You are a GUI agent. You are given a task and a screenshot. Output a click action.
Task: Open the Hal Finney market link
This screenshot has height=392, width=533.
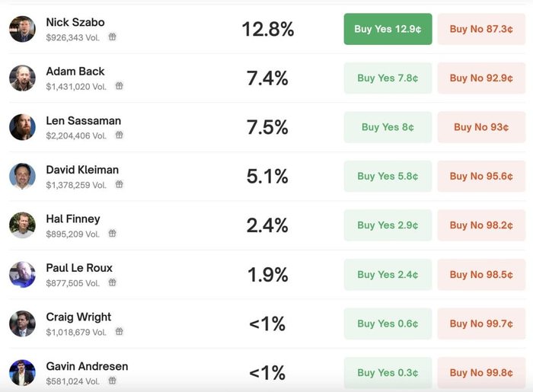(x=73, y=219)
